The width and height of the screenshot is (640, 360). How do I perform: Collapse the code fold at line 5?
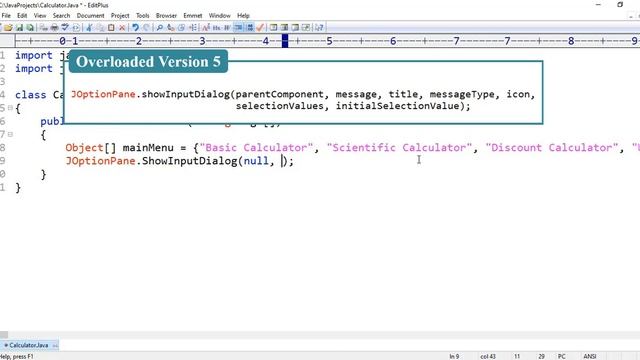tap(10, 108)
